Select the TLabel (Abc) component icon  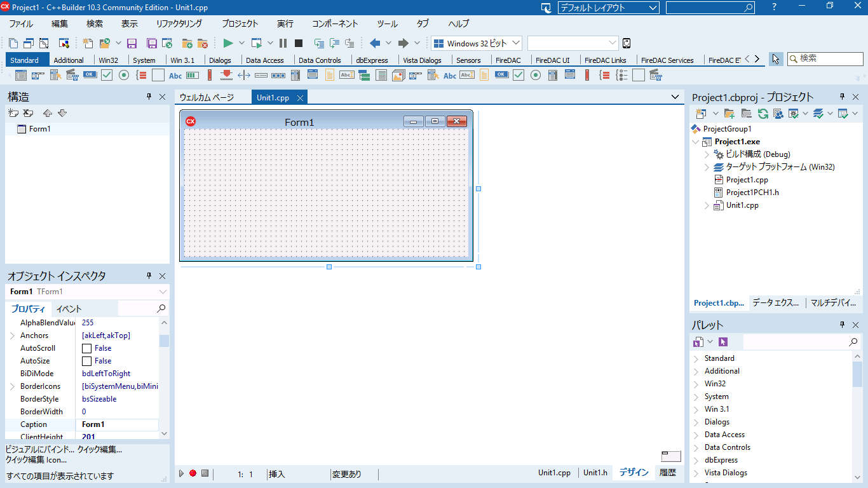(x=175, y=74)
